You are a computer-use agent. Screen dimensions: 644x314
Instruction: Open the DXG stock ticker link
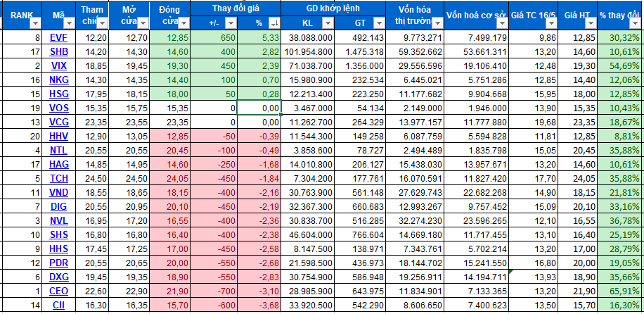click(x=59, y=277)
